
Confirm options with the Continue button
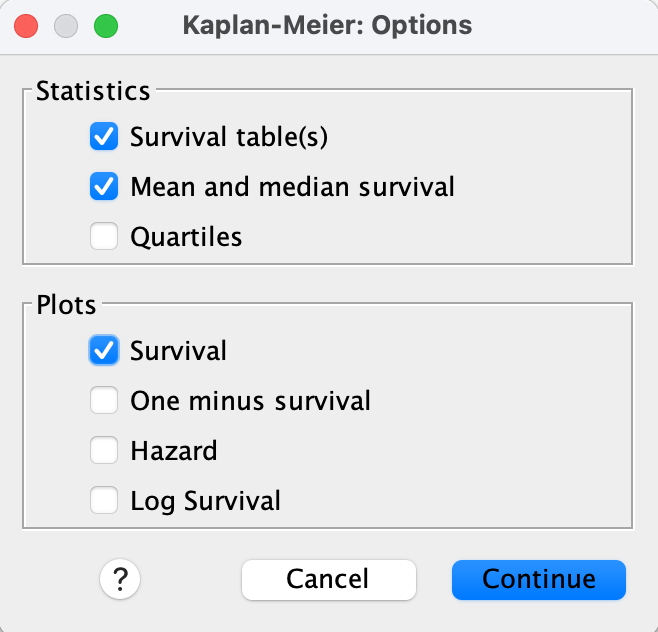point(538,578)
